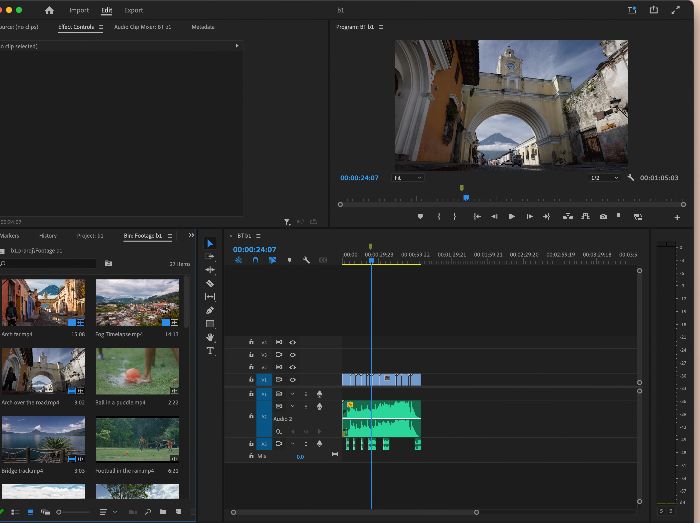Switch bin to list view

point(15,512)
